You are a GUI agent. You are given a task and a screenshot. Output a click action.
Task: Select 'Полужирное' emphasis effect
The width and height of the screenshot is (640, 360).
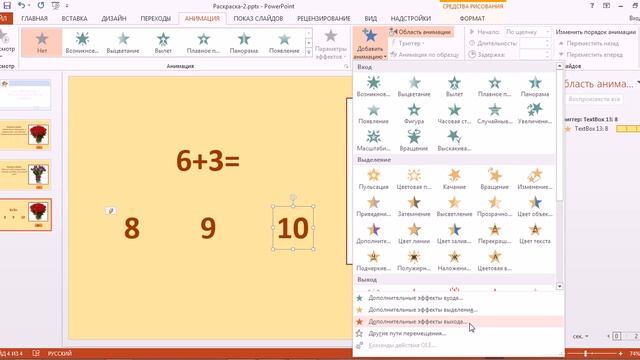[x=414, y=261]
